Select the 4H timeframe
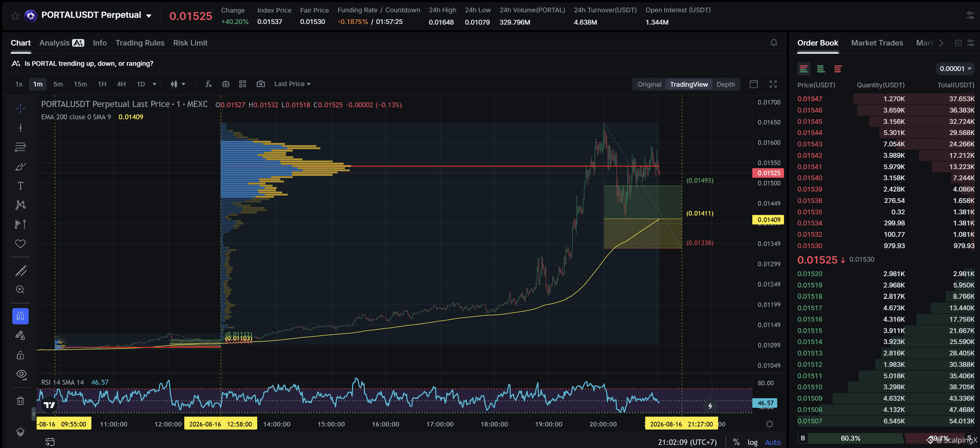The width and height of the screenshot is (980, 448). [121, 84]
